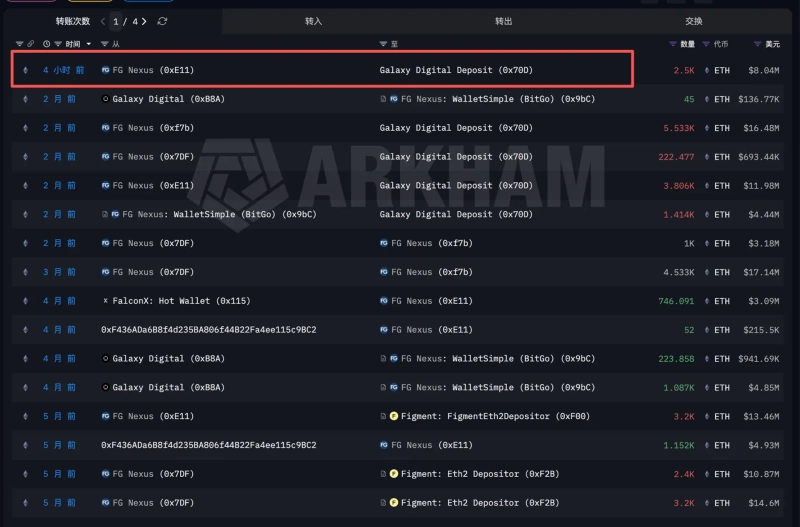Select the 交换 (swap) tab
The image size is (800, 527).
click(x=693, y=21)
